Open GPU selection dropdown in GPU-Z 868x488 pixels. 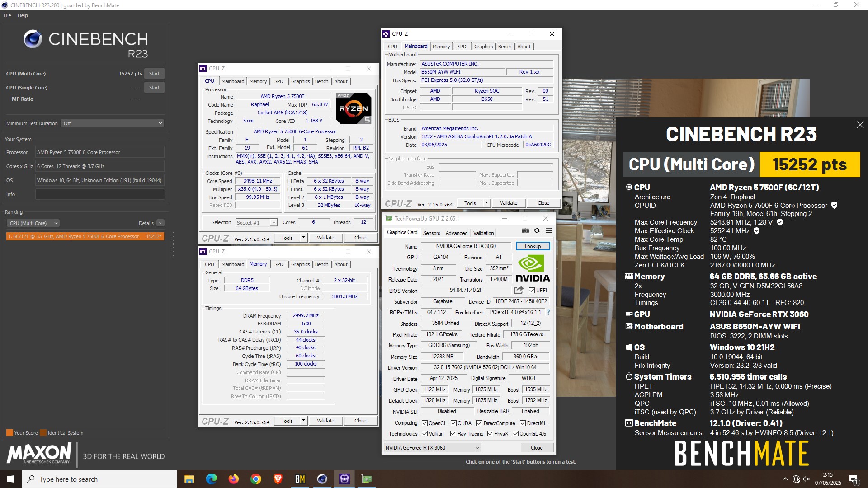point(433,448)
